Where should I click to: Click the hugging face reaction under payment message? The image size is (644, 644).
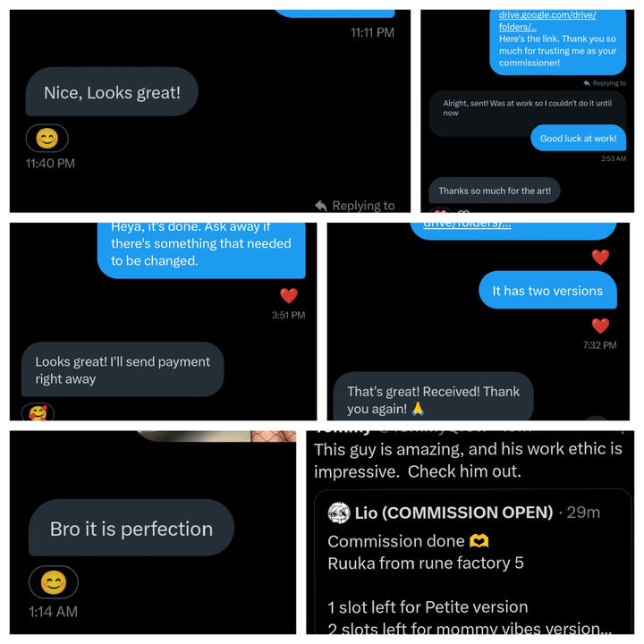[x=38, y=412]
